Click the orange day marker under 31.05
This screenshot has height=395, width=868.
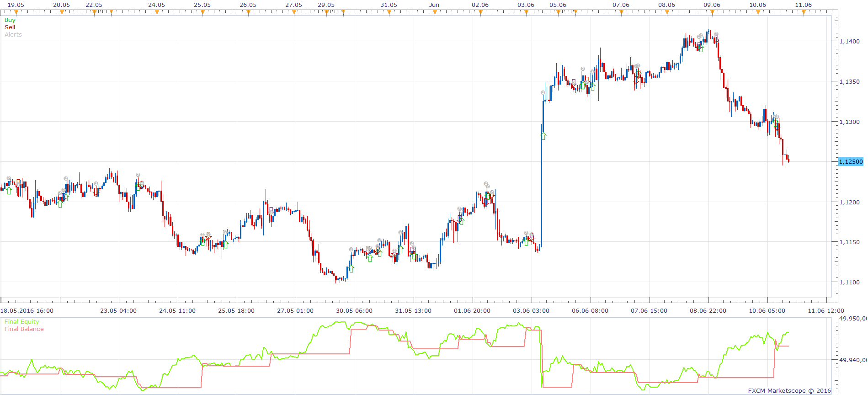coord(389,13)
